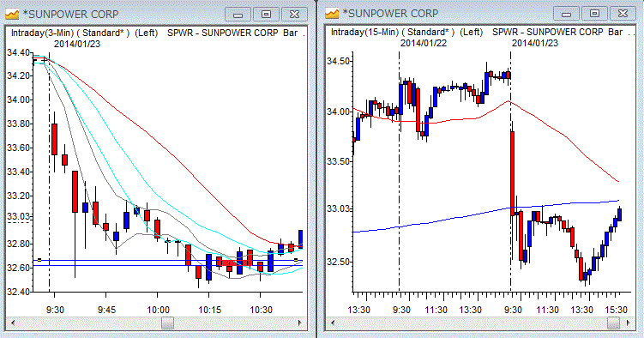The image size is (644, 338).
Task: Click 10:15 time label on 3-Min chart
Action: [x=209, y=310]
